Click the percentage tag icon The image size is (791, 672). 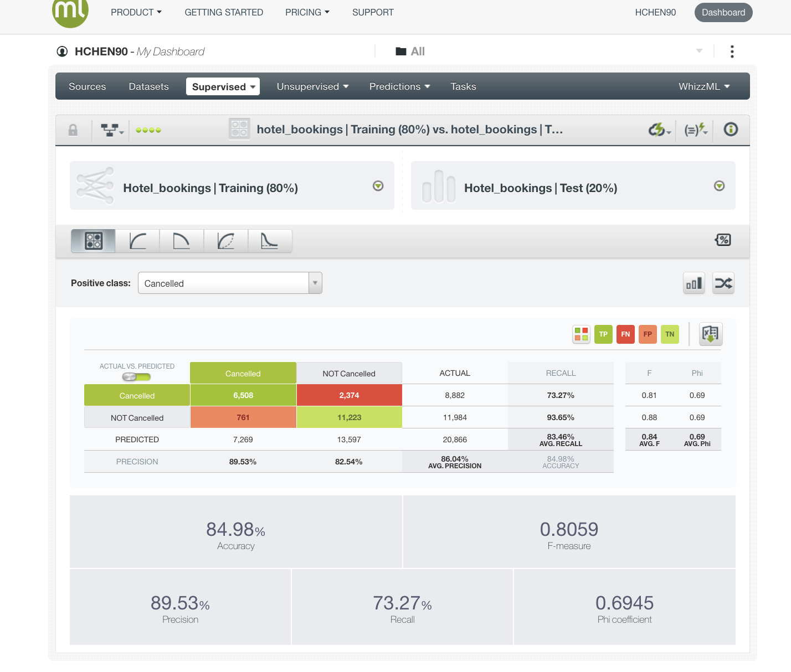click(723, 240)
